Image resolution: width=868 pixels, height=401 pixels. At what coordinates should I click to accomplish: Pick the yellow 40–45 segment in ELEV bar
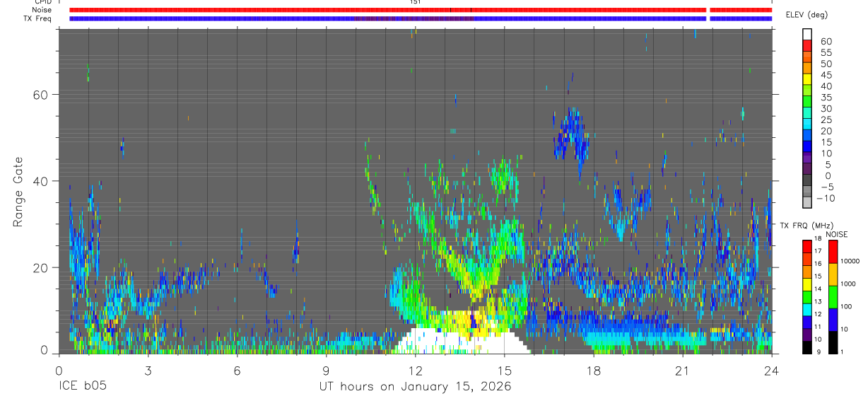tap(807, 79)
